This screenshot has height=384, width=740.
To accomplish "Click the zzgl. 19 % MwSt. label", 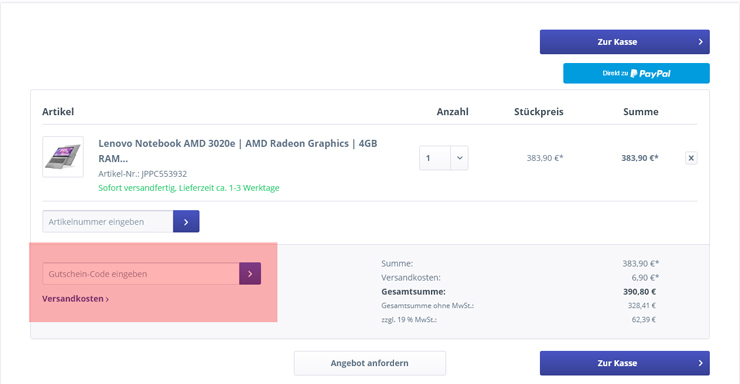I will click(409, 319).
